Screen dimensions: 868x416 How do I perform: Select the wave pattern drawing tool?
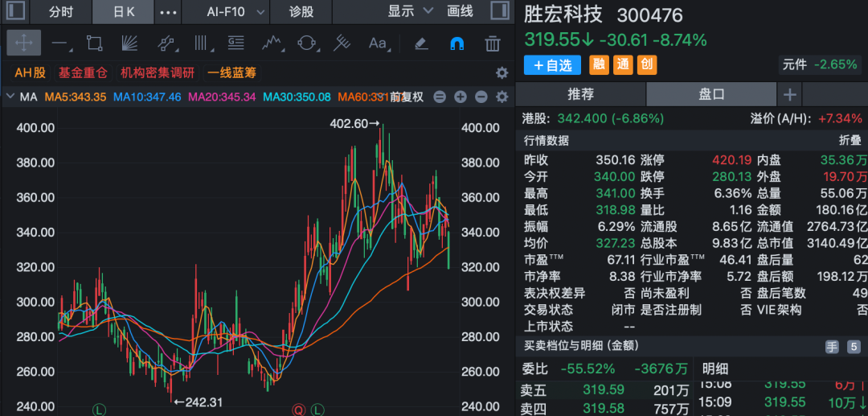(x=272, y=43)
